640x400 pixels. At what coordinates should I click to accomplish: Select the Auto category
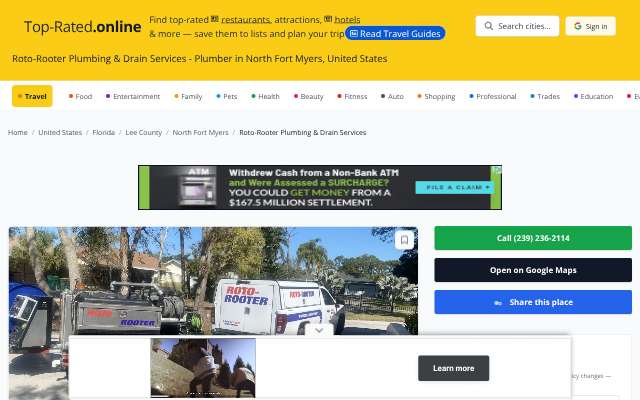pos(392,96)
